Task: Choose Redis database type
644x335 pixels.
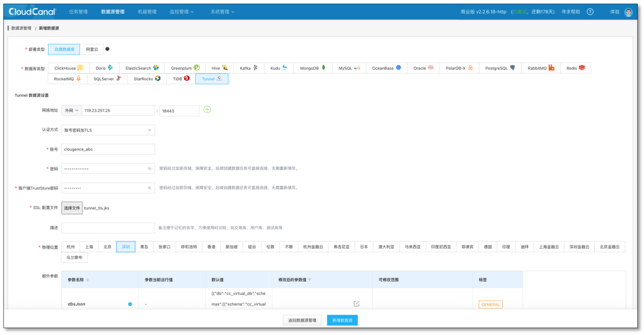Action: (x=575, y=68)
